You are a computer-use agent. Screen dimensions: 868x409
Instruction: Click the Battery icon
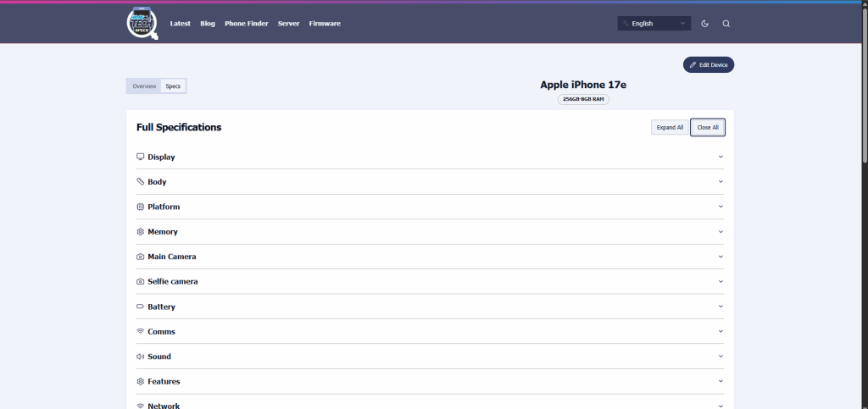140,307
